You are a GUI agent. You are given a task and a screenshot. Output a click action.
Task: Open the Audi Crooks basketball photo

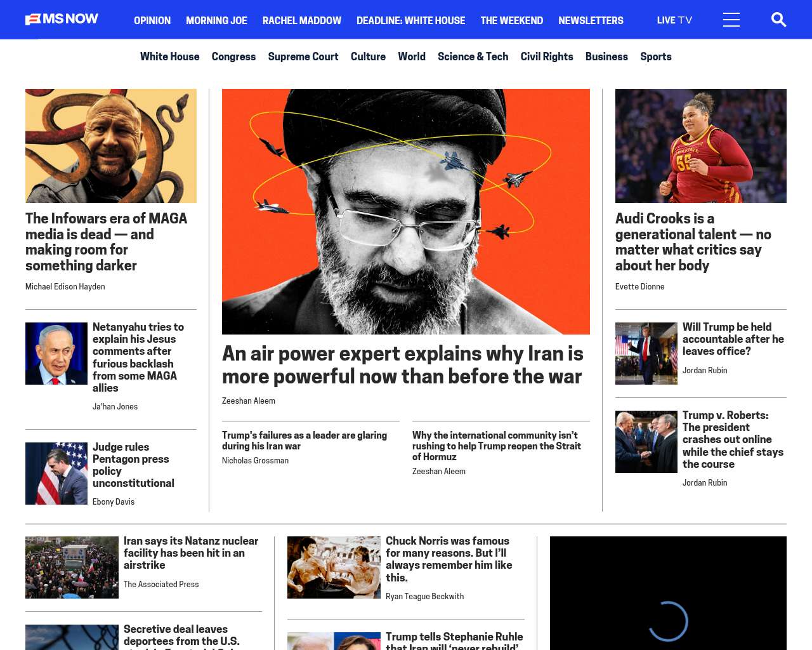coord(701,146)
